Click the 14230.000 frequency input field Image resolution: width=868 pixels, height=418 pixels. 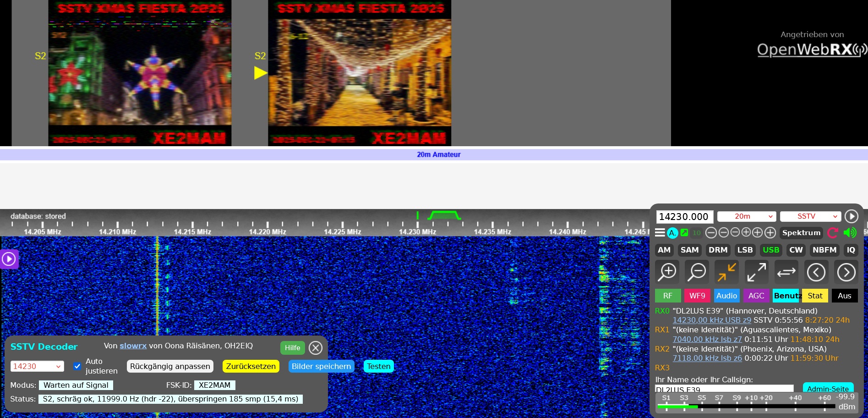coord(684,217)
